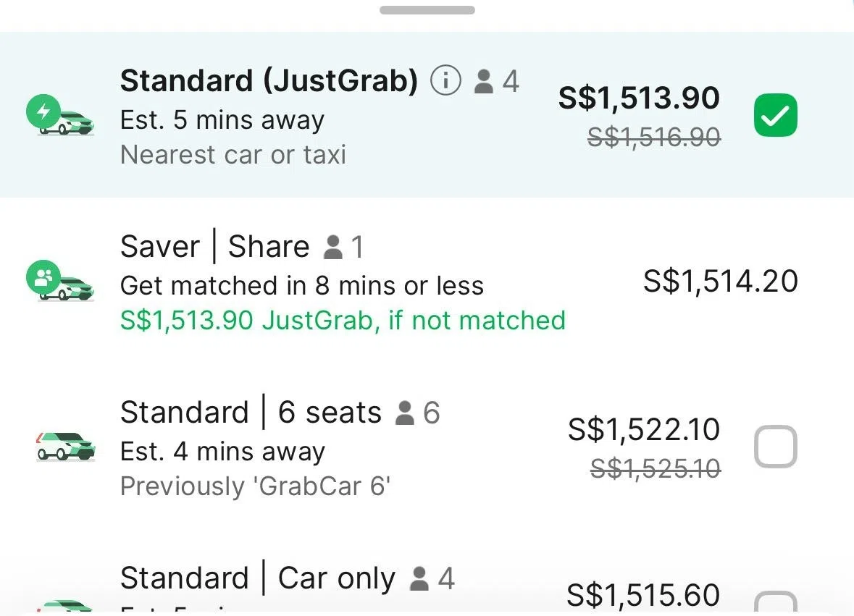Tap the green JustGrab fallback fare text

[342, 321]
